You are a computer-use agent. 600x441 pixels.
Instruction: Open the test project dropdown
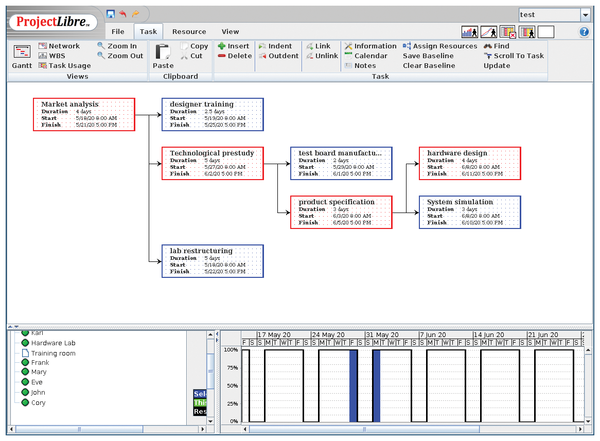[585, 15]
